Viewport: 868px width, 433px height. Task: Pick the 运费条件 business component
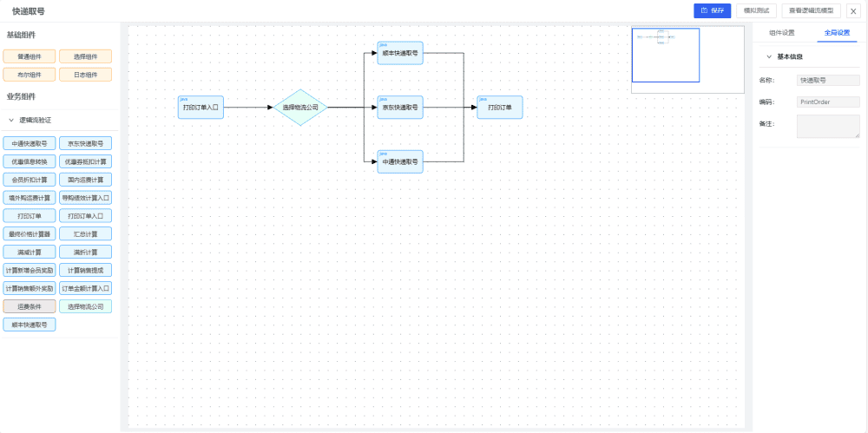point(30,306)
